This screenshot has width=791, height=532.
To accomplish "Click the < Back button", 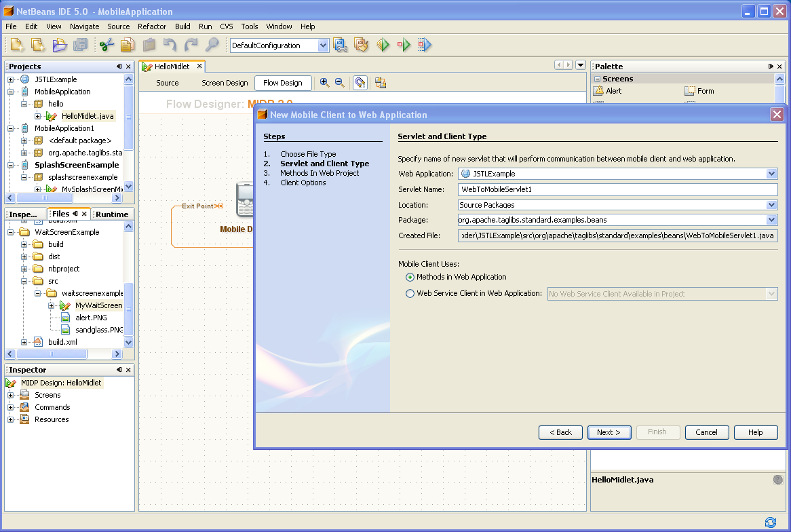I will coord(560,432).
